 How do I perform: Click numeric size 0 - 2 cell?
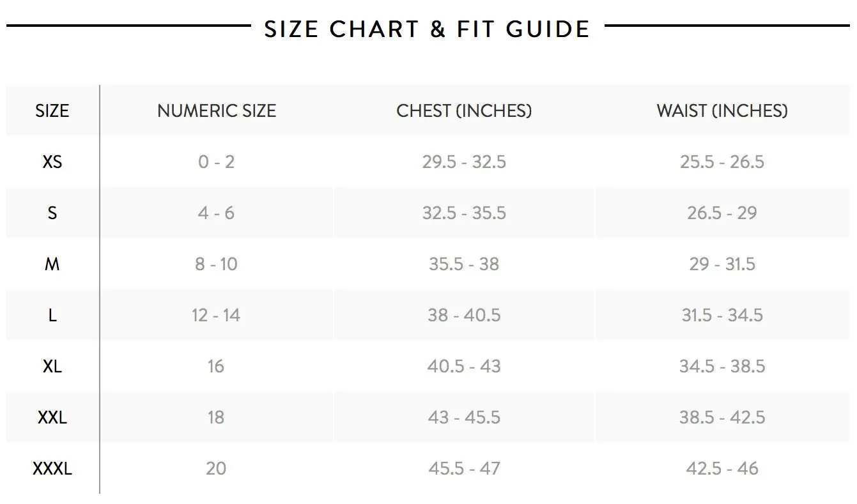click(216, 162)
